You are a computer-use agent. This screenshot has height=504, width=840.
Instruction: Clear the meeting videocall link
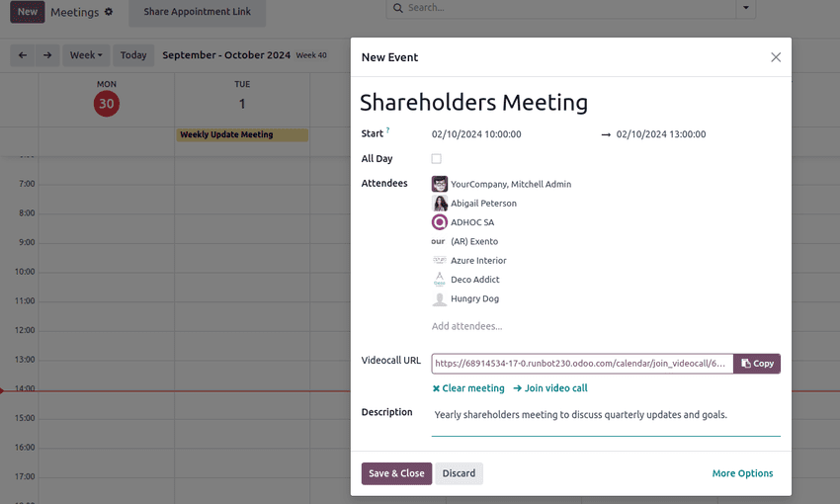(468, 388)
